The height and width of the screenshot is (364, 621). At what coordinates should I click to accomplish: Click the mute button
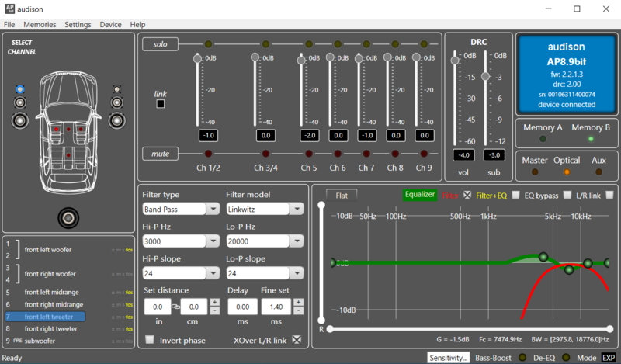coord(161,154)
